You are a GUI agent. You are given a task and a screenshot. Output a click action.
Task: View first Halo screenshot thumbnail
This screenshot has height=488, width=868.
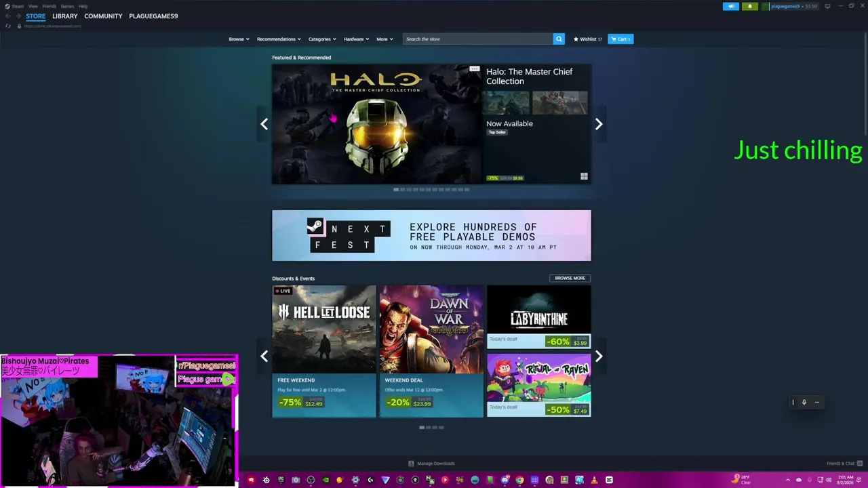(x=506, y=102)
